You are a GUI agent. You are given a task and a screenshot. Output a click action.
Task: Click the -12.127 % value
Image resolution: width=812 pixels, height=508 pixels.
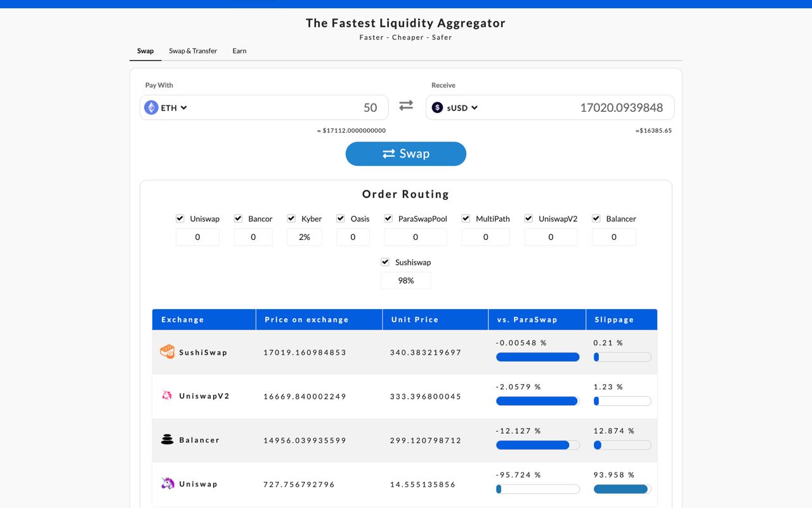point(518,431)
